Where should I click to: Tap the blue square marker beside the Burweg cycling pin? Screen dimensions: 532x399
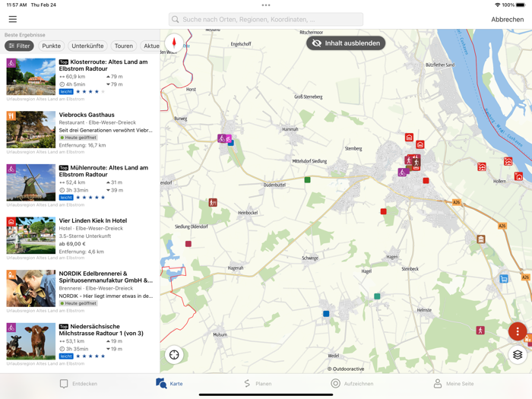click(x=231, y=143)
